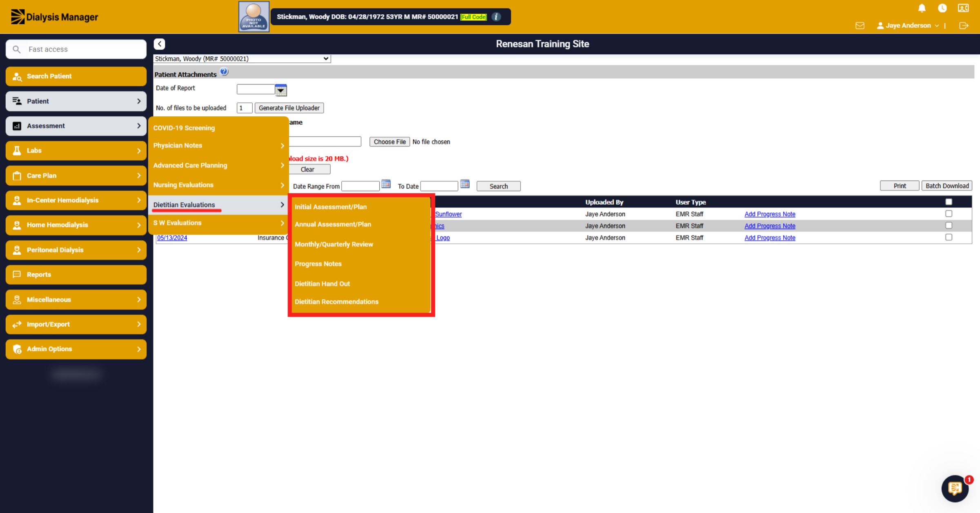Open Date of Report dropdown picker
Viewport: 980px width, 513px height.
[281, 90]
